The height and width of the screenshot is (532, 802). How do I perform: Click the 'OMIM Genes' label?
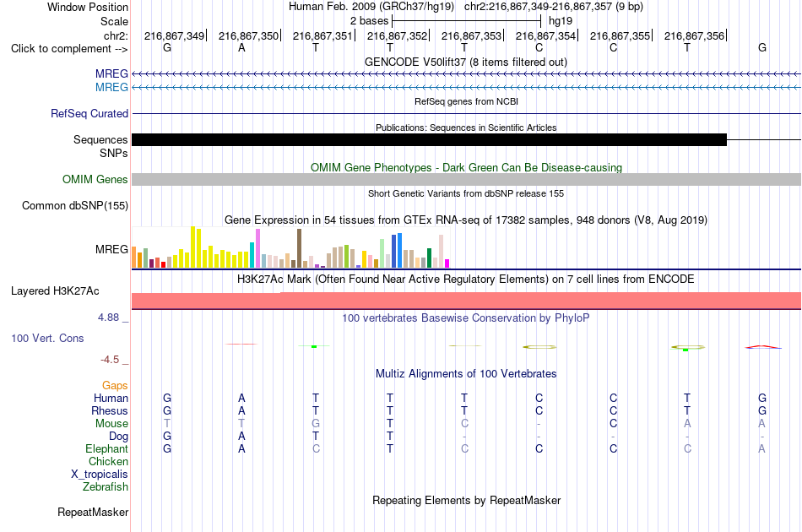(x=95, y=180)
